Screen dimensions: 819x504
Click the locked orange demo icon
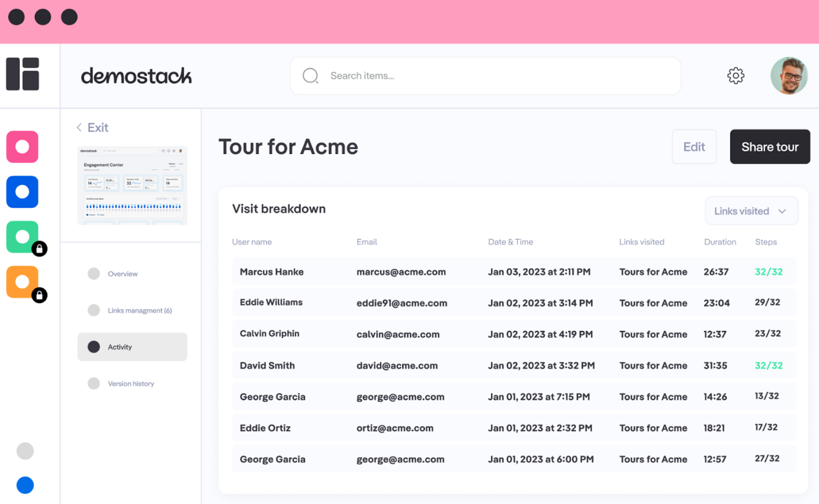point(22,282)
